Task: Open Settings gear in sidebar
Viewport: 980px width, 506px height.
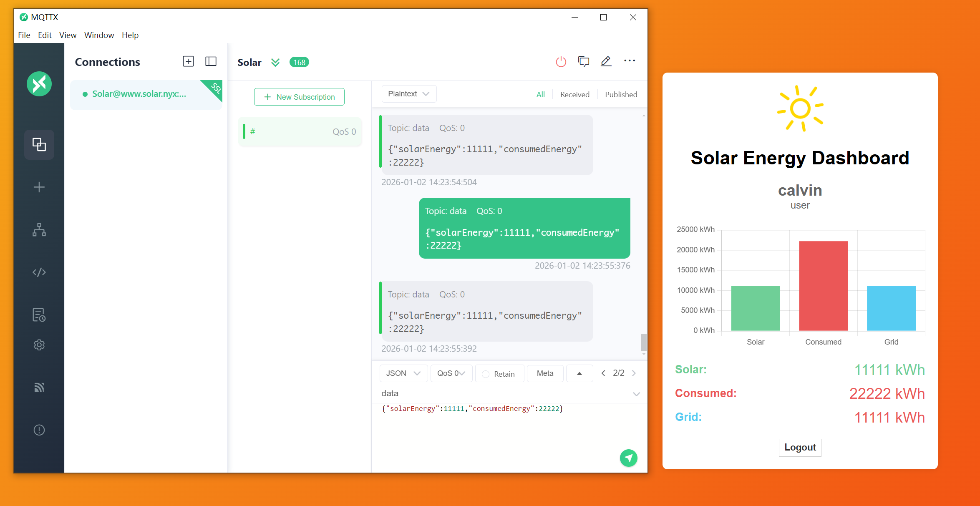Action: tap(39, 345)
